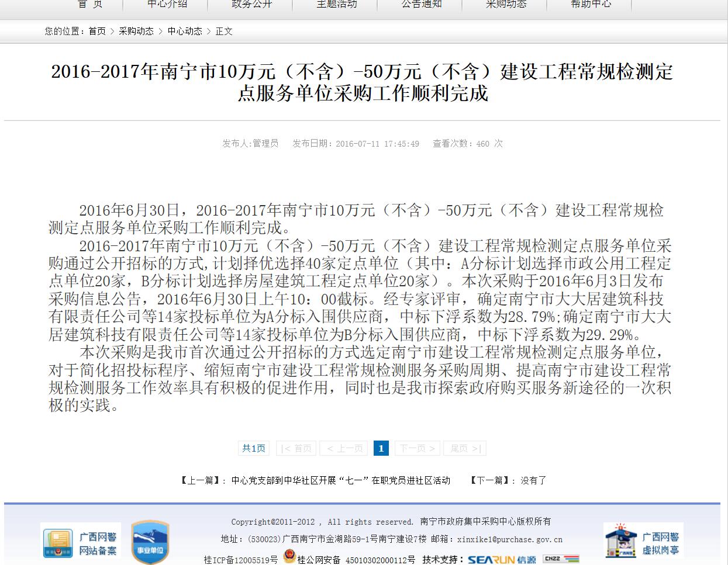The width and height of the screenshot is (728, 565).
Task: Click the 下一页 next page button
Action: 417,448
